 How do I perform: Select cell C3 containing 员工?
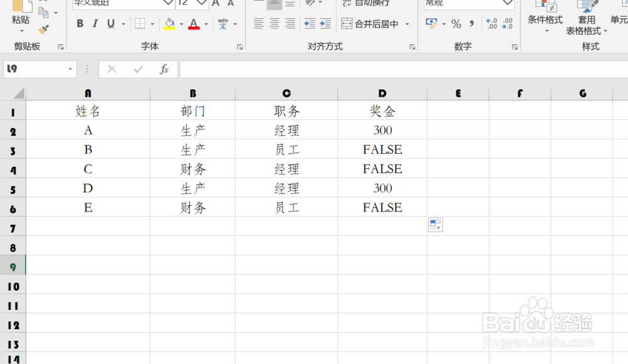point(286,149)
